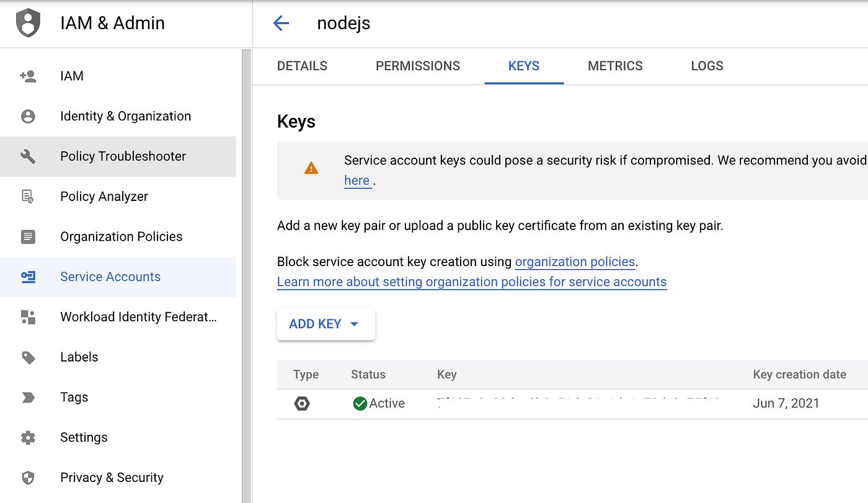
Task: Click the Identity & Organization person icon
Action: (28, 116)
